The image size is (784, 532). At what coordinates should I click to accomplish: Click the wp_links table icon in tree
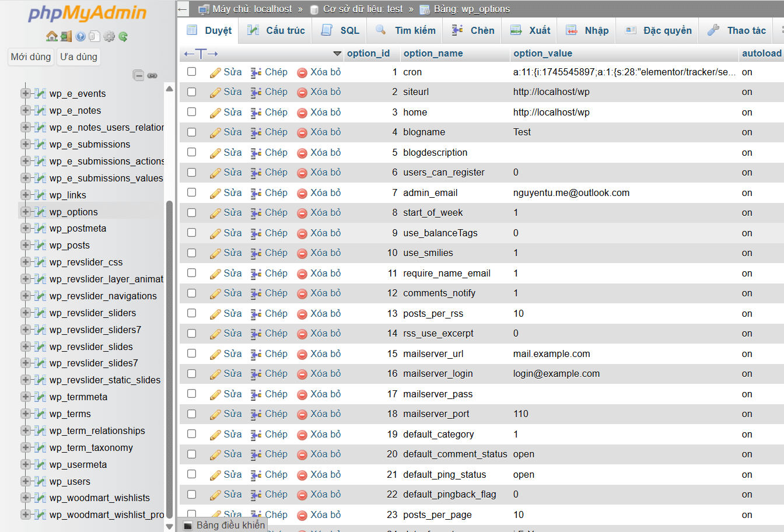[x=40, y=195]
